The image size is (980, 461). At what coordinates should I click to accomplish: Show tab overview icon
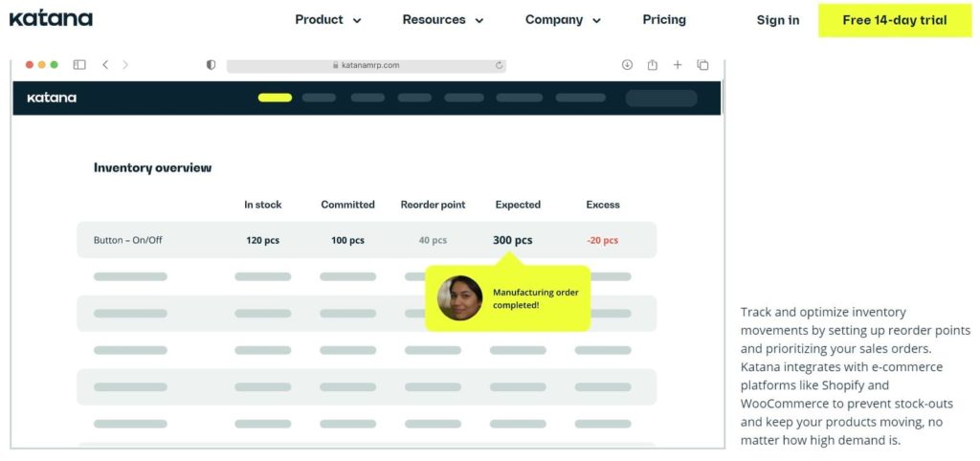(702, 64)
